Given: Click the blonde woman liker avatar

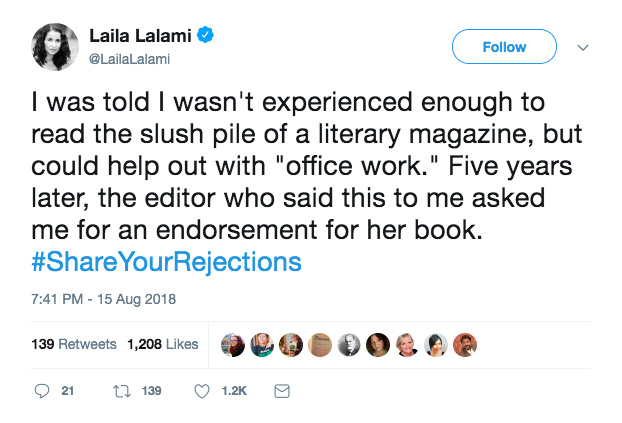Looking at the screenshot, I should click(407, 344).
